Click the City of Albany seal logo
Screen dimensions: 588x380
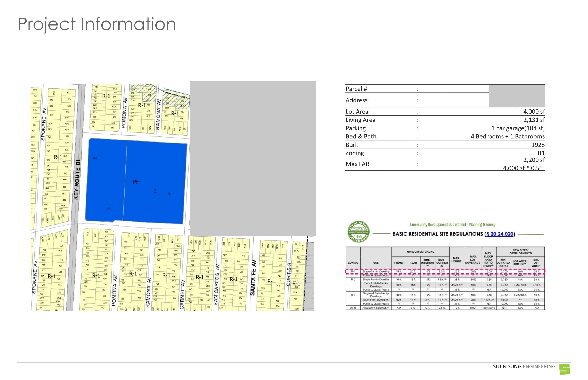359,232
